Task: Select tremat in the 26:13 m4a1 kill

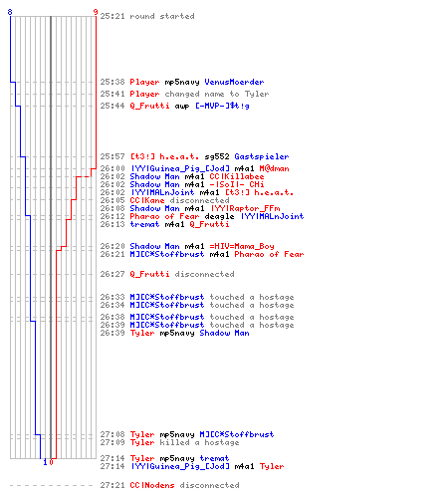Action: pos(144,224)
